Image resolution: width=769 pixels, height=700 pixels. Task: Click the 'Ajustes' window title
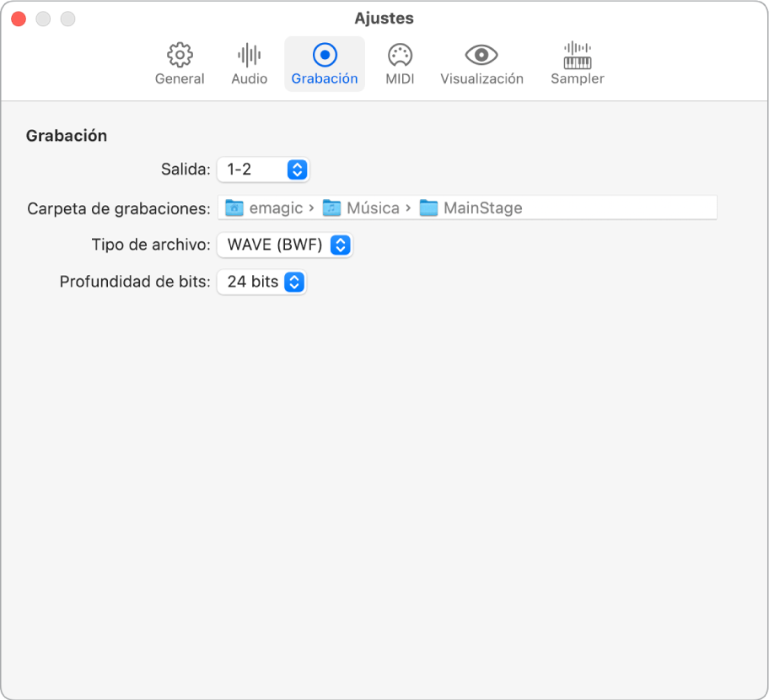(x=384, y=19)
